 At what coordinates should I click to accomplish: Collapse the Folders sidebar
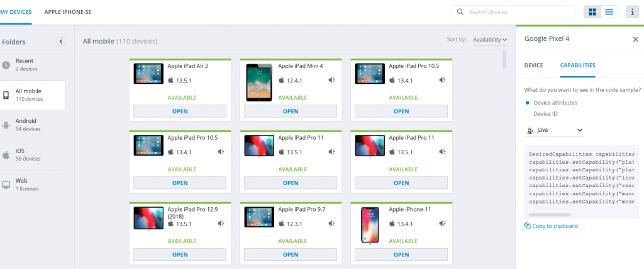click(x=61, y=42)
